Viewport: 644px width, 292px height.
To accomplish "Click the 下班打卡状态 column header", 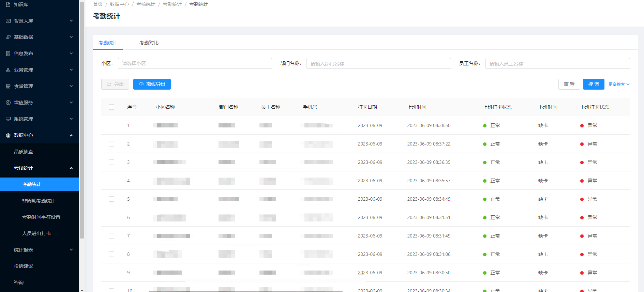I will (595, 107).
